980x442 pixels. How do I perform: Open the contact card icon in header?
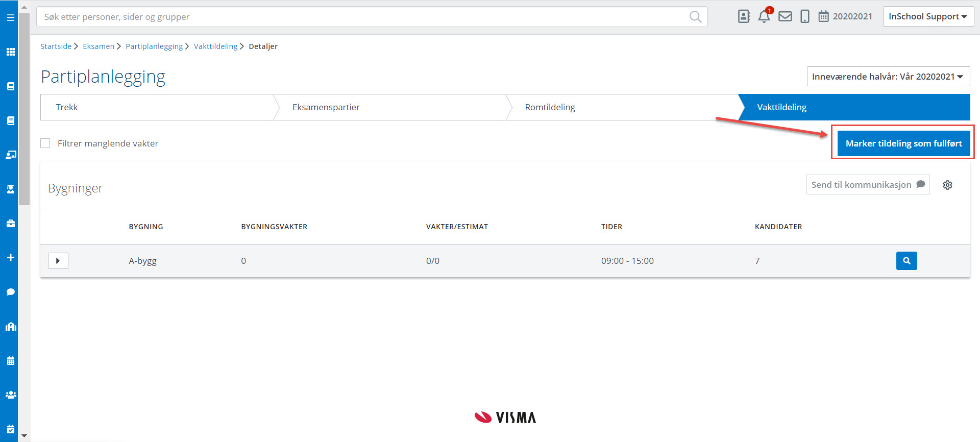point(744,16)
